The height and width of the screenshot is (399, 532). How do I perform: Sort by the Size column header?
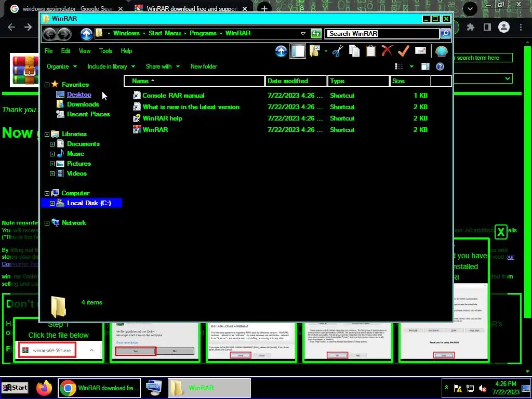point(410,81)
